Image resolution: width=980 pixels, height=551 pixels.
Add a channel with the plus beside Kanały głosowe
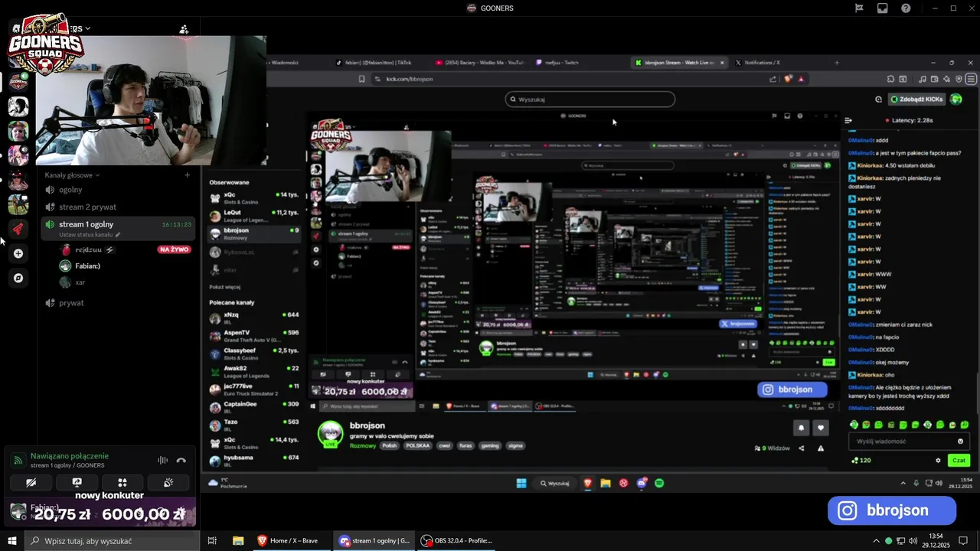[187, 175]
